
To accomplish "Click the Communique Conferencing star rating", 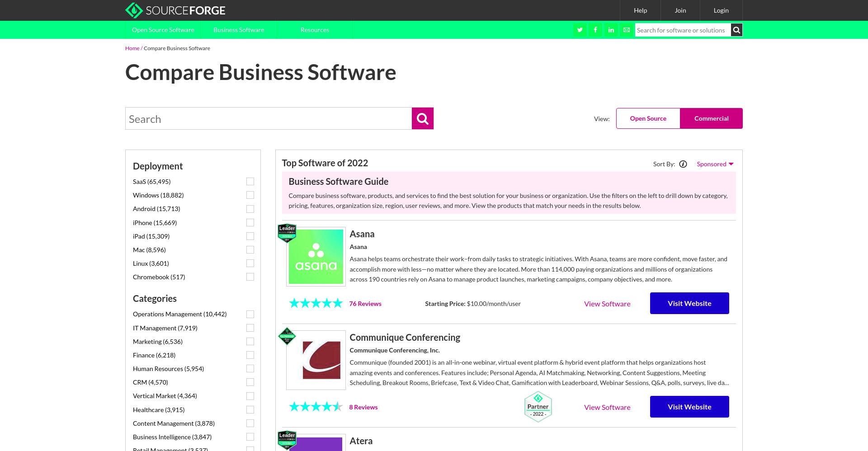I will point(316,407).
